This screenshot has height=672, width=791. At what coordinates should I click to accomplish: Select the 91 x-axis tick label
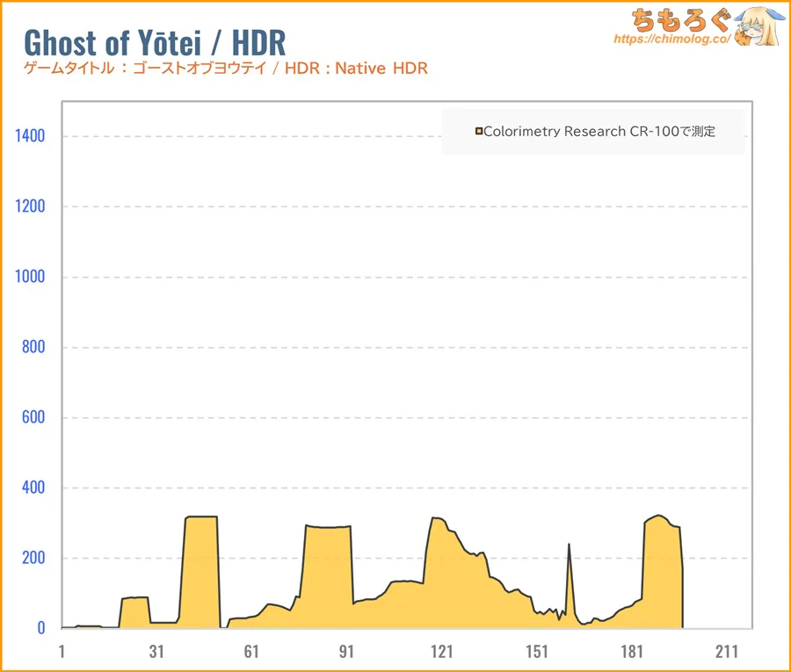tap(346, 652)
